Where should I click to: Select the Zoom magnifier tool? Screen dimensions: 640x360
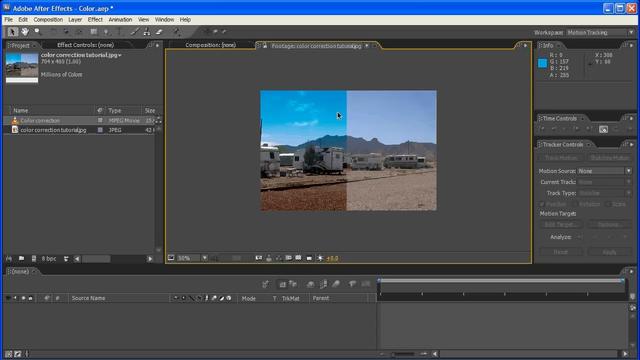tap(38, 32)
